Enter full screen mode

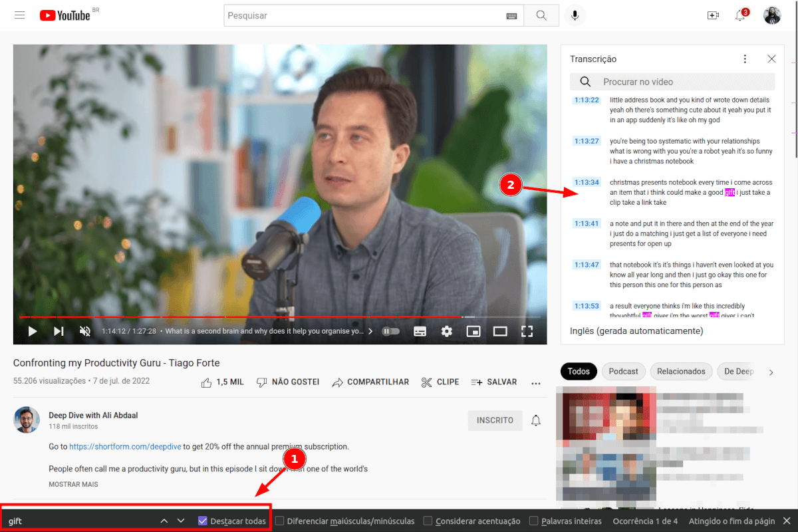coord(527,331)
